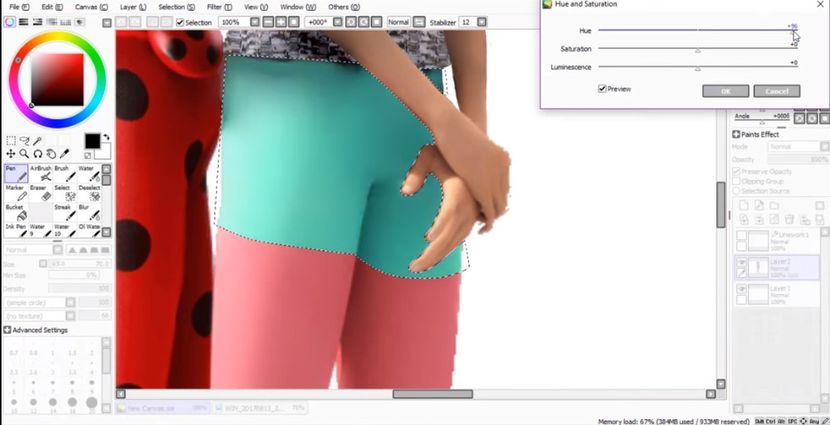
Task: Activate the zoom magnifier tool
Action: pos(24,154)
